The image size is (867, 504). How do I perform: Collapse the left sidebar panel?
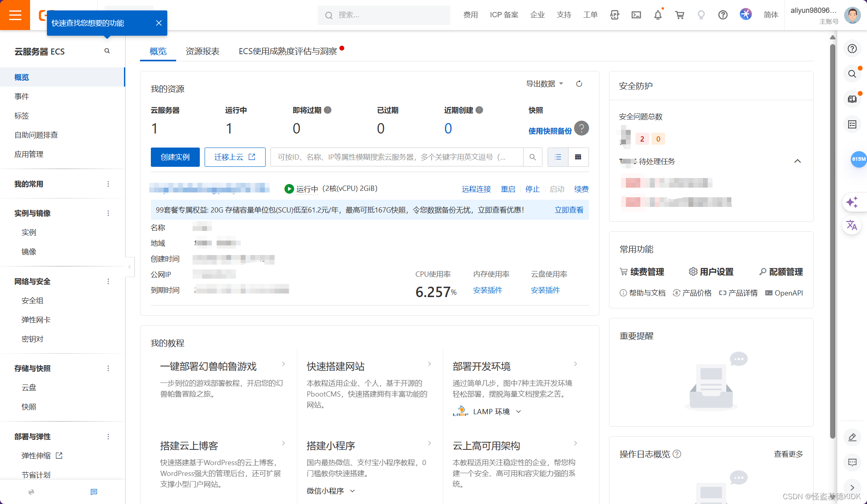[129, 267]
